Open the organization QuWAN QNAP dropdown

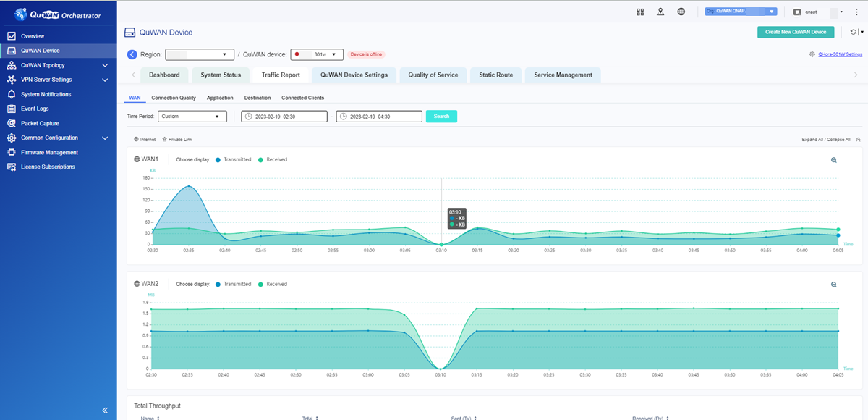pos(741,12)
